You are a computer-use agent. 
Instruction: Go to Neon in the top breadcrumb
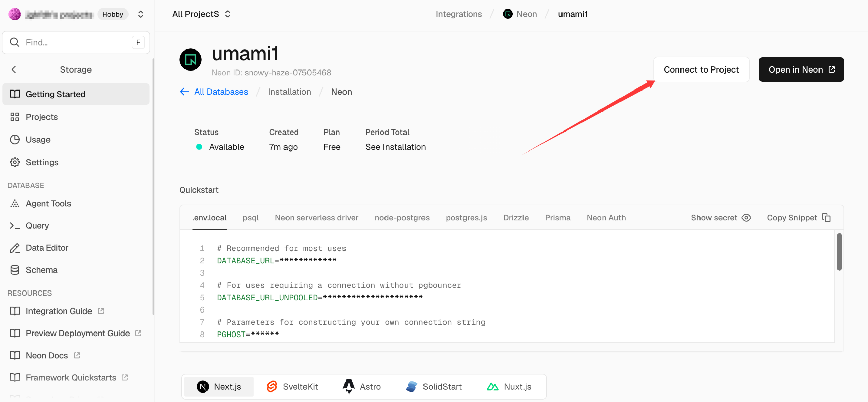[x=527, y=14]
